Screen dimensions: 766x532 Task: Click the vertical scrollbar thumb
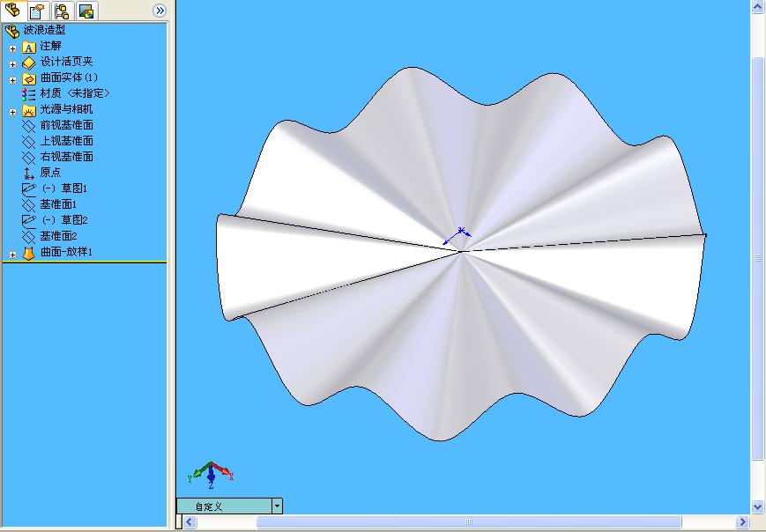758,258
